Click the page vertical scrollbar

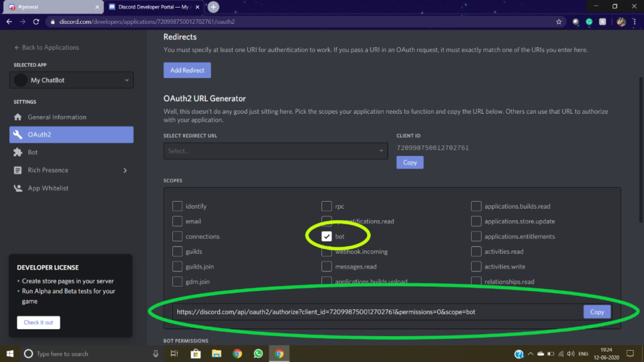pyautogui.click(x=641, y=150)
